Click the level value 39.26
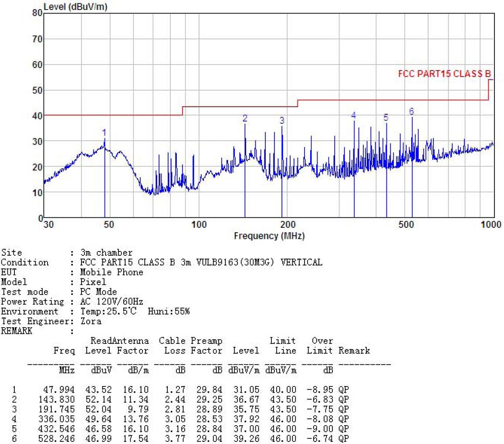This screenshot has width=504, height=444. (246, 438)
